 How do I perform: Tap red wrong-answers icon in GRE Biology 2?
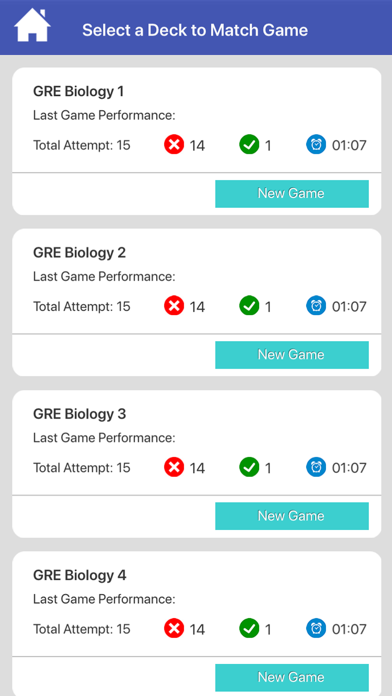pos(174,306)
